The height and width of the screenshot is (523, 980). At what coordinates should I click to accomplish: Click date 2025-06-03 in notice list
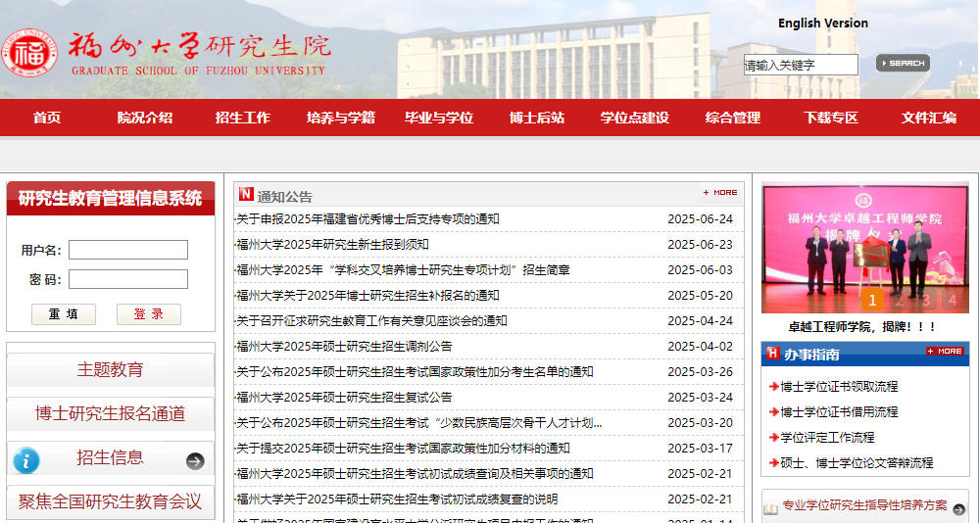[700, 270]
